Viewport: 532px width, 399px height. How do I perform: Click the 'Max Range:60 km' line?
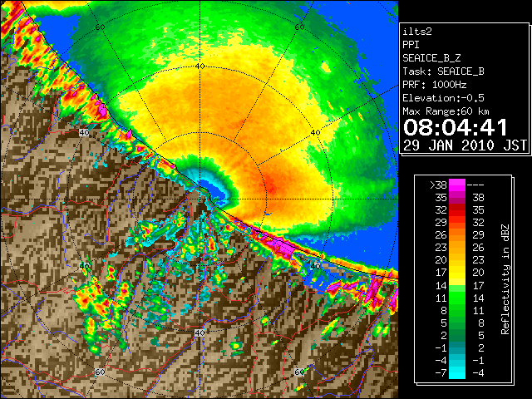pos(446,111)
